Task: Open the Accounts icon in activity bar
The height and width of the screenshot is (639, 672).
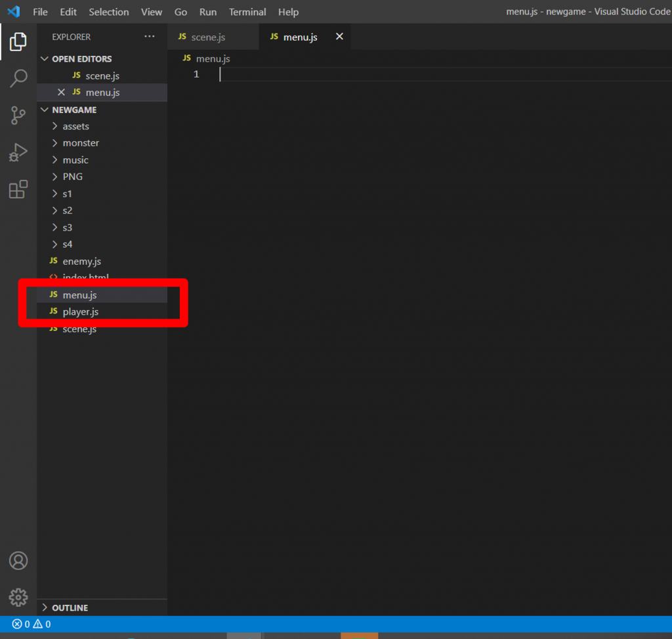Action: [x=18, y=560]
